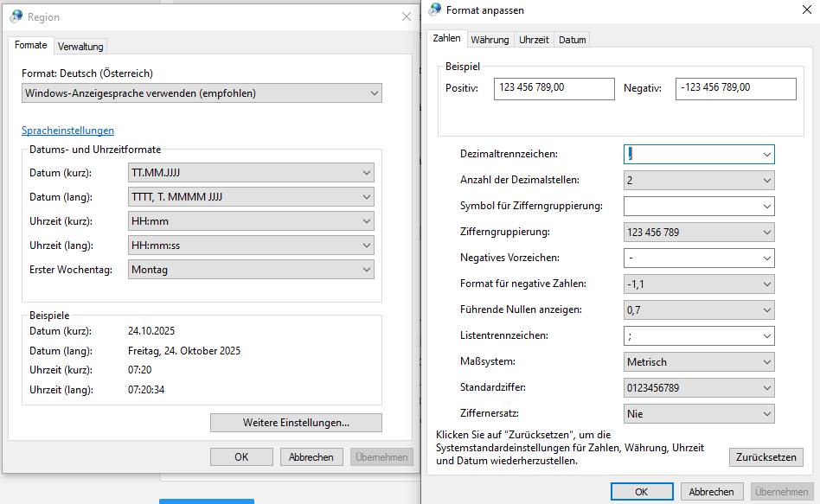Go to the Datum tab
This screenshot has width=820, height=504.
[572, 39]
